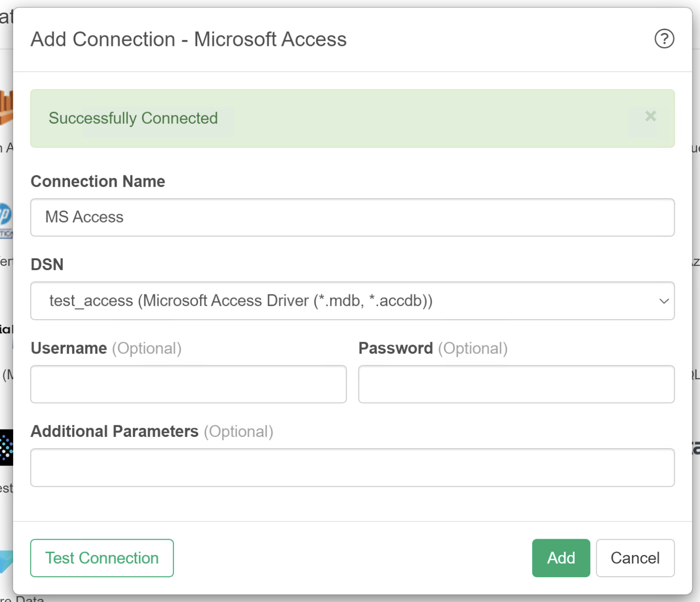Cancel the Add Connection dialog
This screenshot has height=602, width=700.
635,558
